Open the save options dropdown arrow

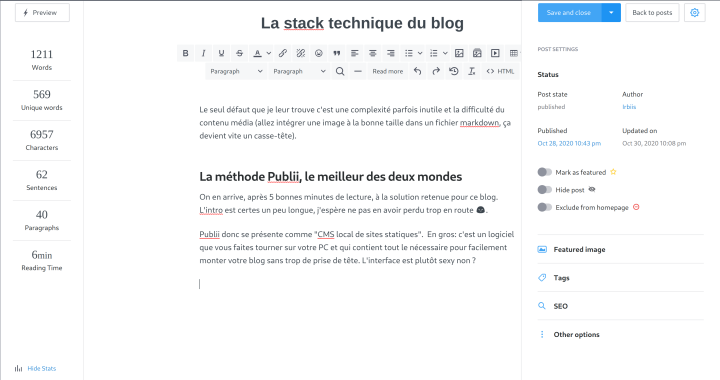pyautogui.click(x=611, y=12)
